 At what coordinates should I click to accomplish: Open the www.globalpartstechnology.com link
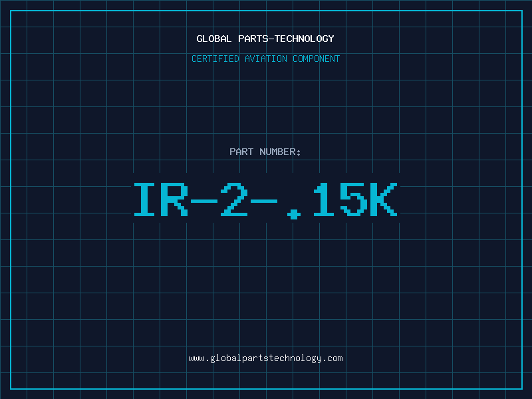[265, 358]
